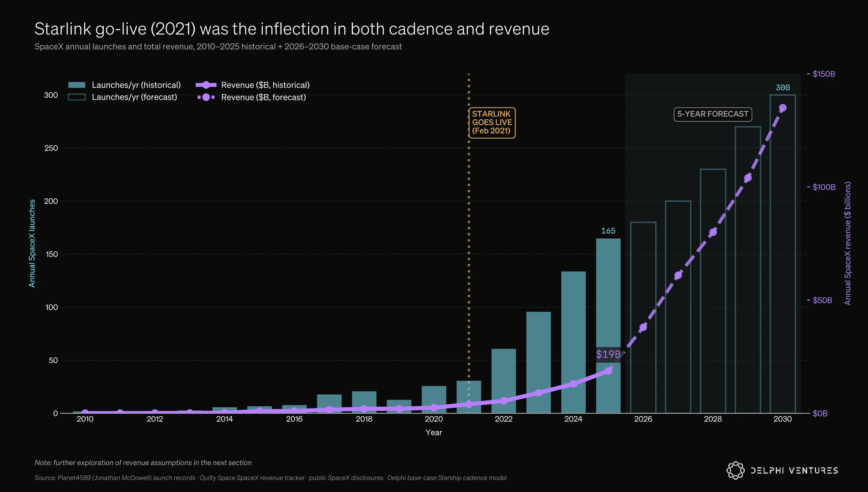
Task: Click the 2023 historical revenue data point
Action: [539, 393]
